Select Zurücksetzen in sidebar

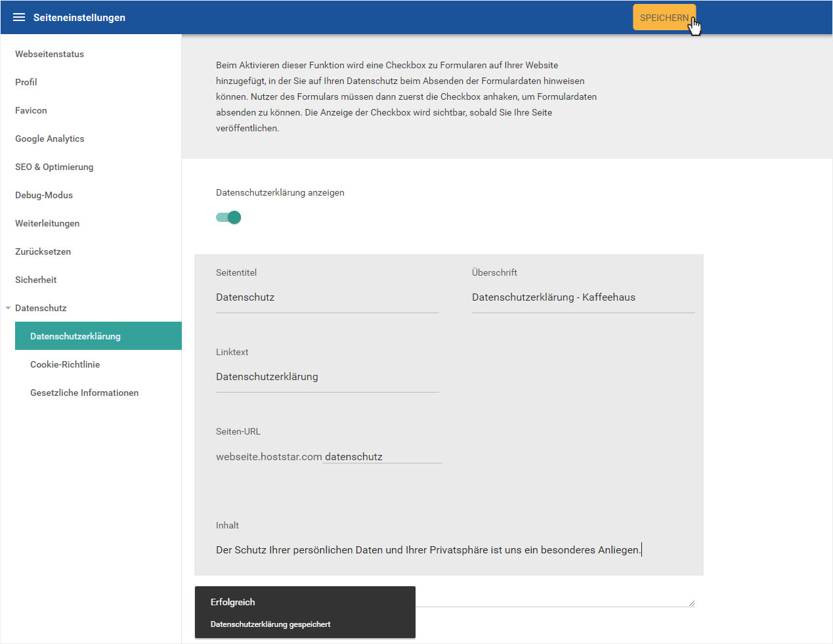coord(43,251)
